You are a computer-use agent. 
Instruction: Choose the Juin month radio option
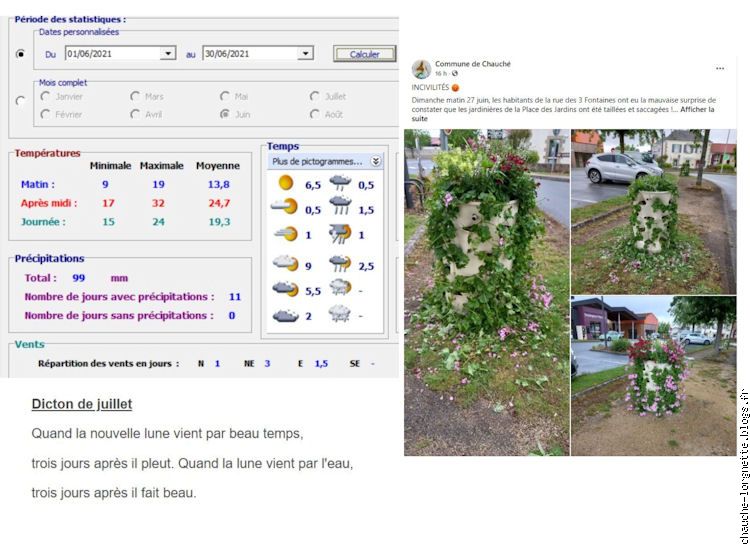(x=225, y=114)
